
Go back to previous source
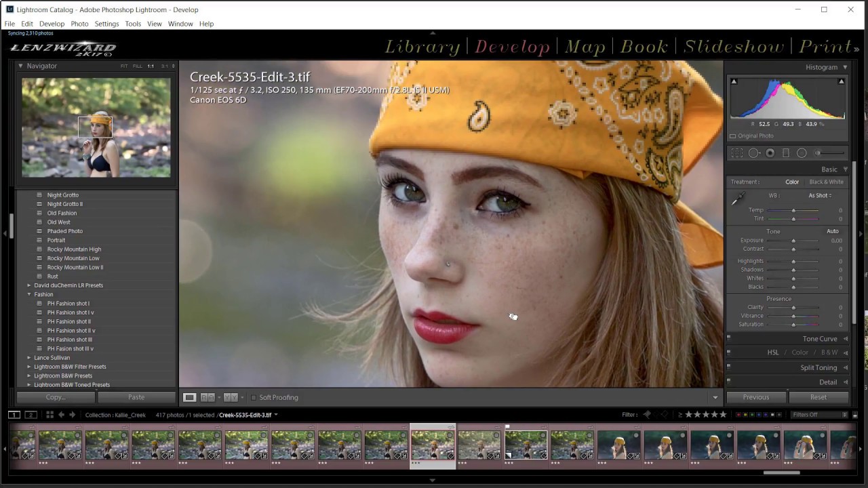[x=61, y=415]
